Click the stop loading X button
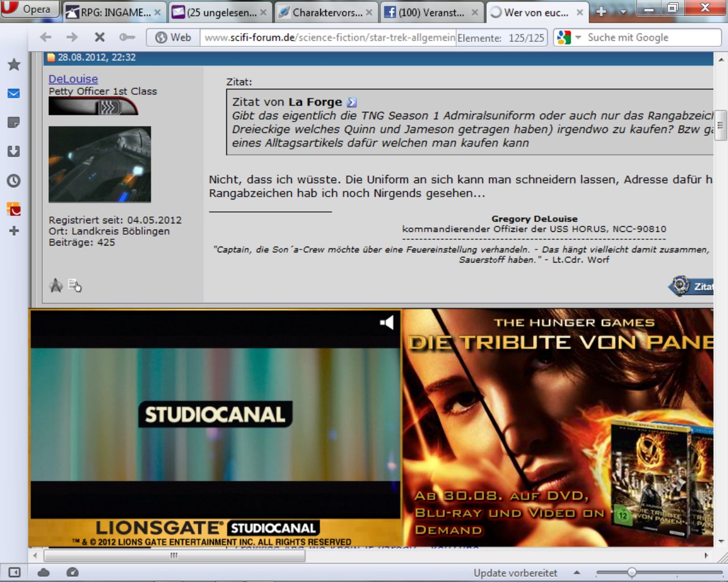Screen dimensions: 728x582 pos(100,38)
